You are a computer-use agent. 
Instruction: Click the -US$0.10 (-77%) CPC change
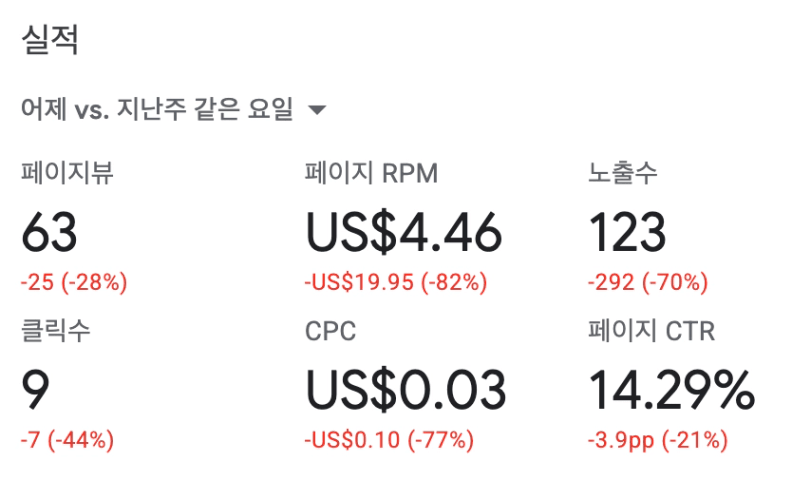tap(389, 439)
